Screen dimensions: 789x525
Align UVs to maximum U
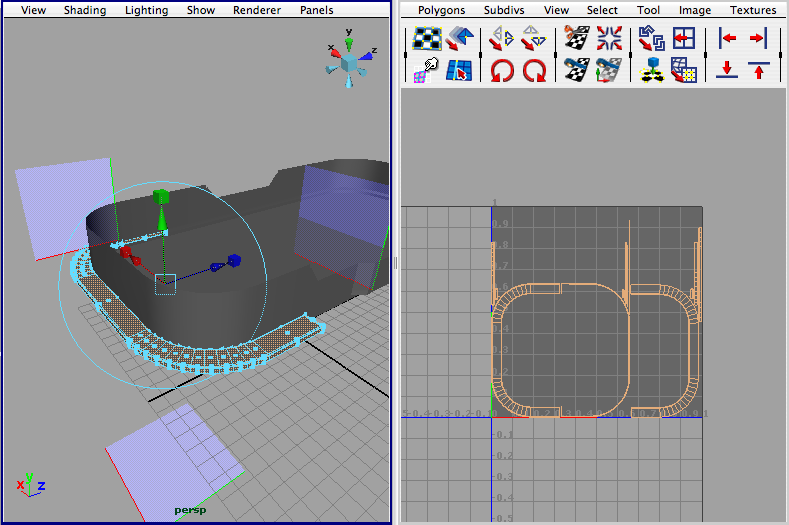pyautogui.click(x=758, y=38)
